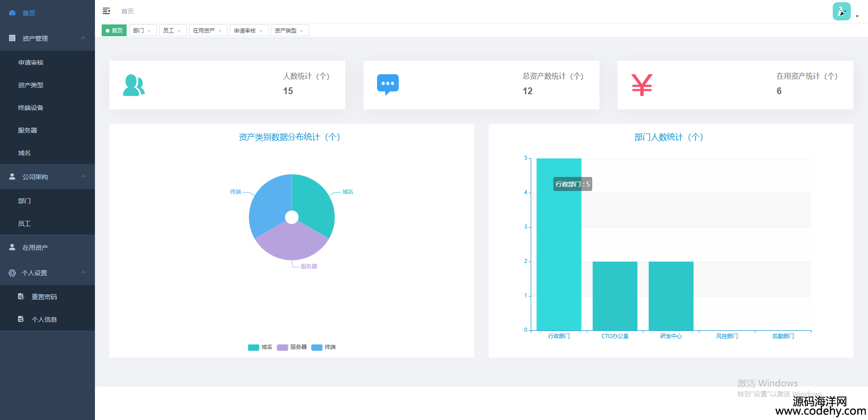Click the purple 服务器 pie slice
868x420 pixels.
(x=292, y=242)
